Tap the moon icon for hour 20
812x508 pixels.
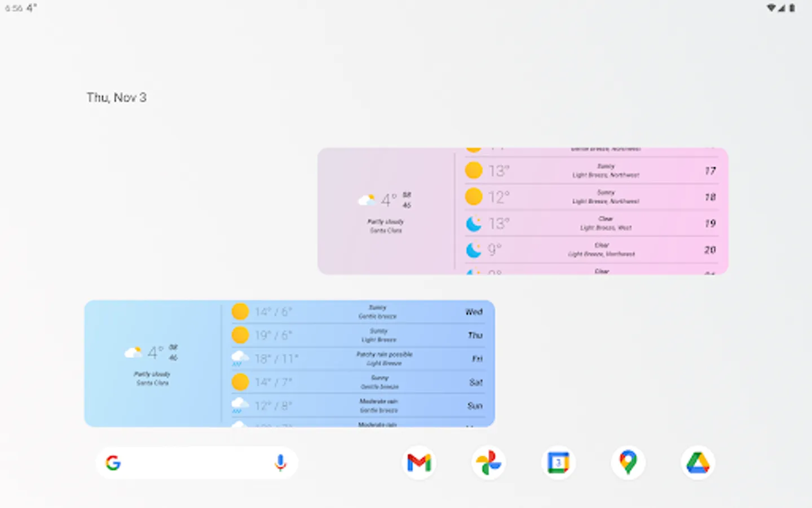(474, 249)
